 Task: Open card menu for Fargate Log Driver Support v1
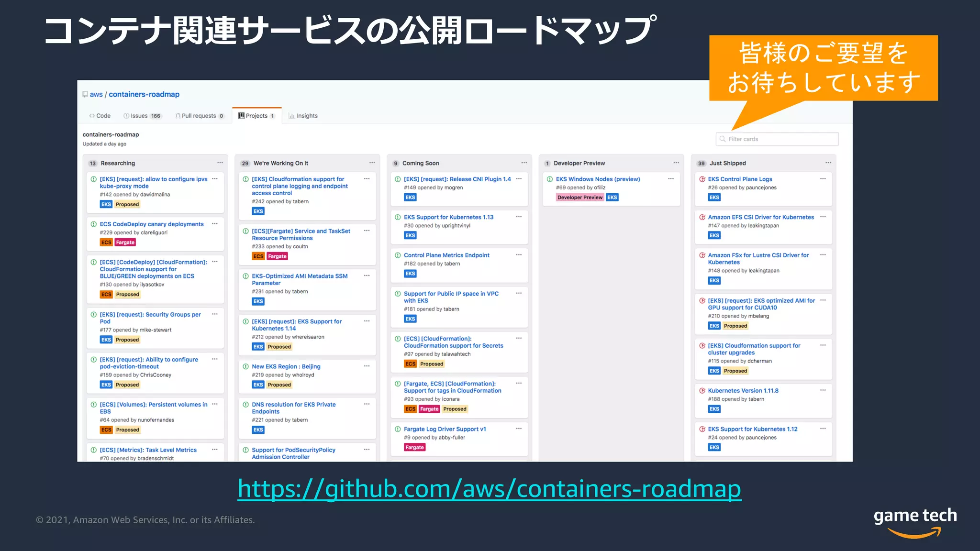519,429
